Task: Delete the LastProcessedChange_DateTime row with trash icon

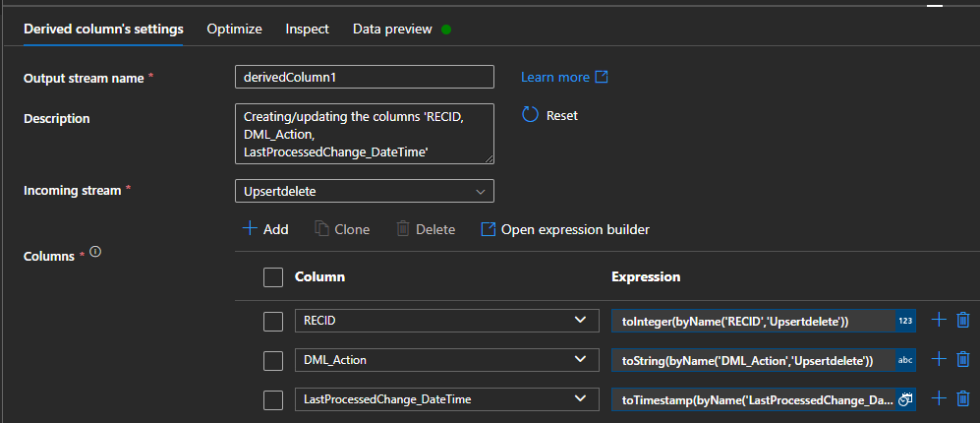Action: [x=963, y=398]
